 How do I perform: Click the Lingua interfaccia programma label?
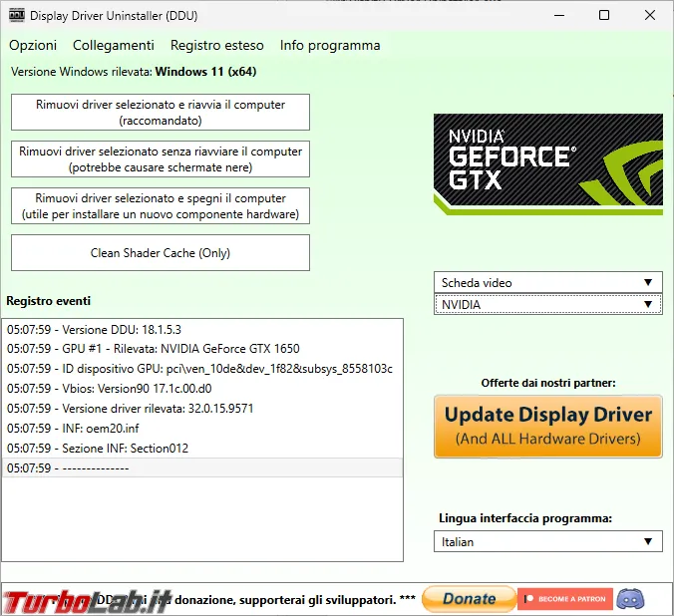click(x=525, y=518)
